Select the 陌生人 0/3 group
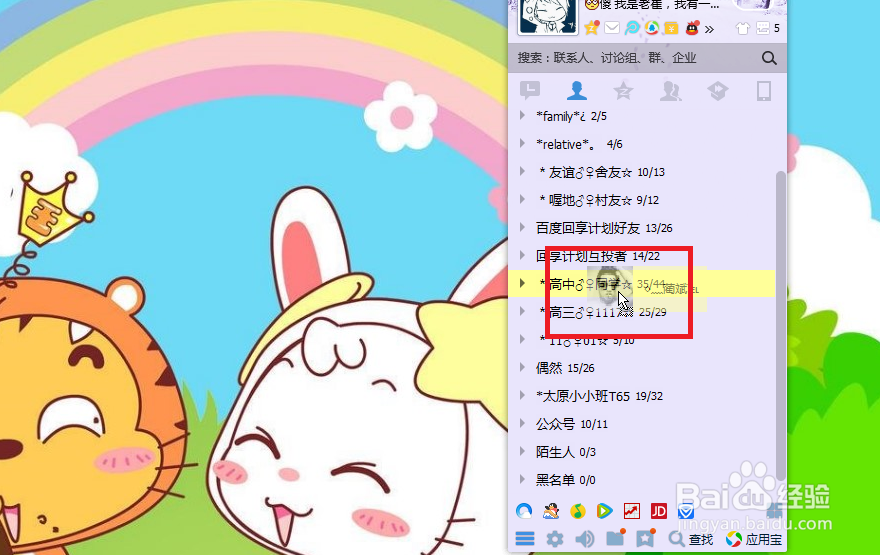 point(641,452)
